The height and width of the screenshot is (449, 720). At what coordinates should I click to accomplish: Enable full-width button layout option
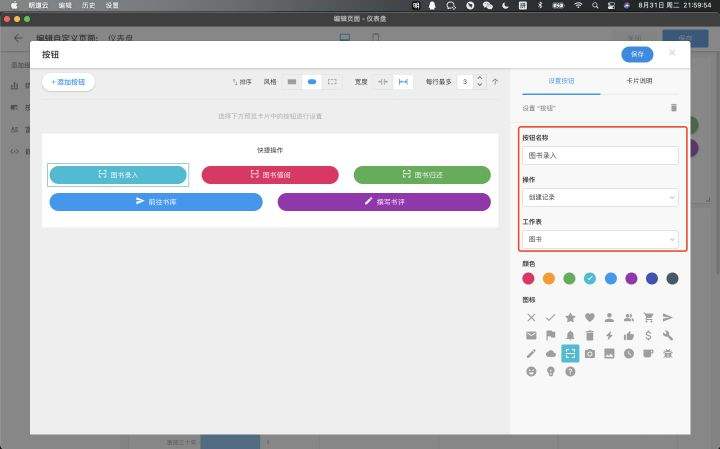tap(402, 81)
